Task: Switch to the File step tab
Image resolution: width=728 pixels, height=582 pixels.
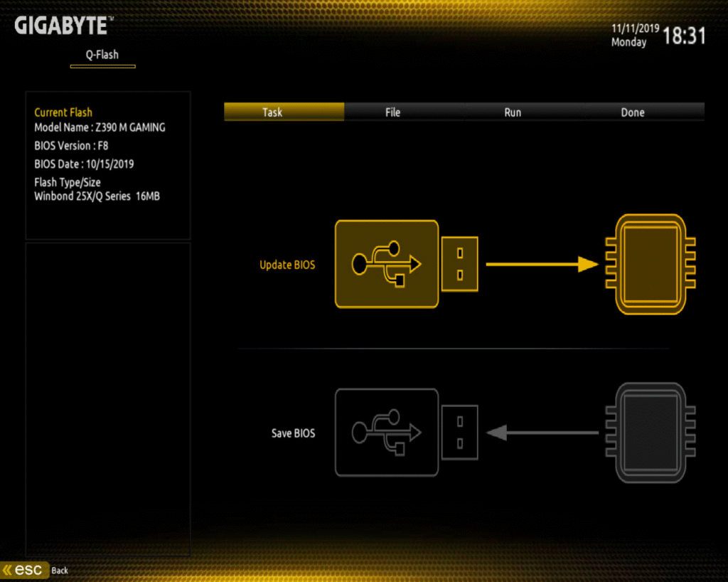Action: coord(392,112)
